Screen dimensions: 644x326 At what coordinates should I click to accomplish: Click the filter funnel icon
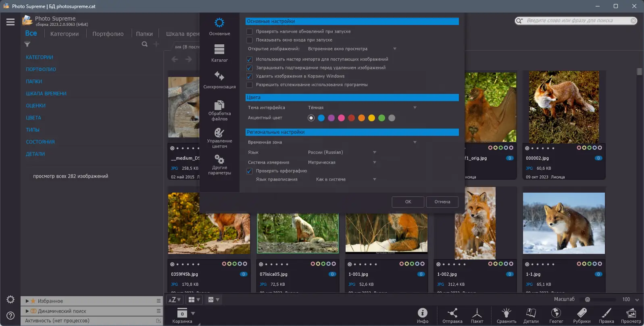point(27,44)
